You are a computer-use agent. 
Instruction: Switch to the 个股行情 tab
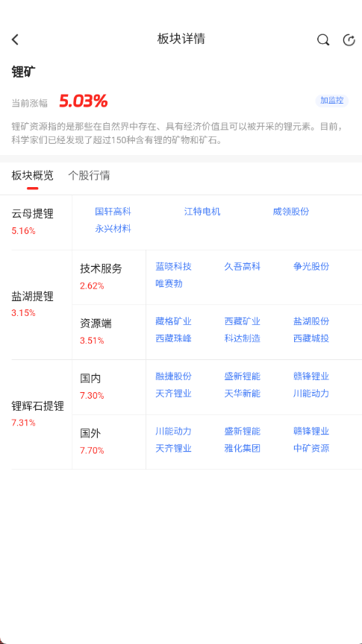pyautogui.click(x=89, y=176)
